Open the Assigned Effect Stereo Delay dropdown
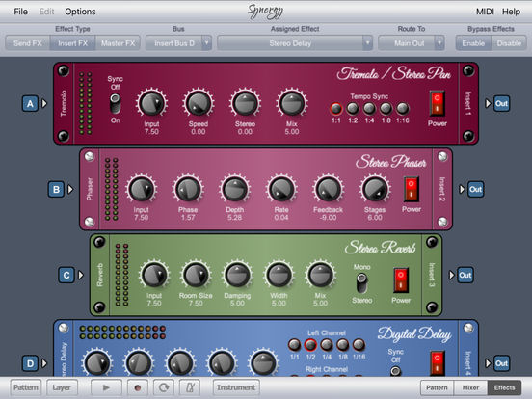The width and height of the screenshot is (532, 399). [295, 43]
